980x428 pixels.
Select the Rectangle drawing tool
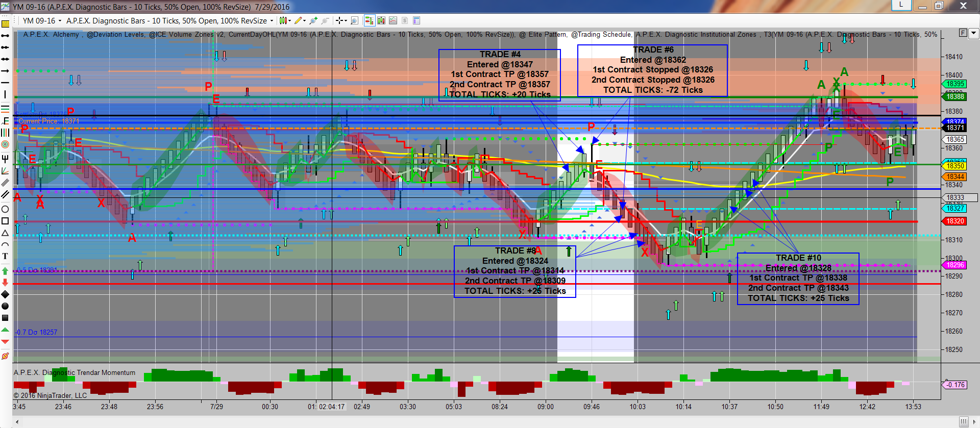point(5,220)
